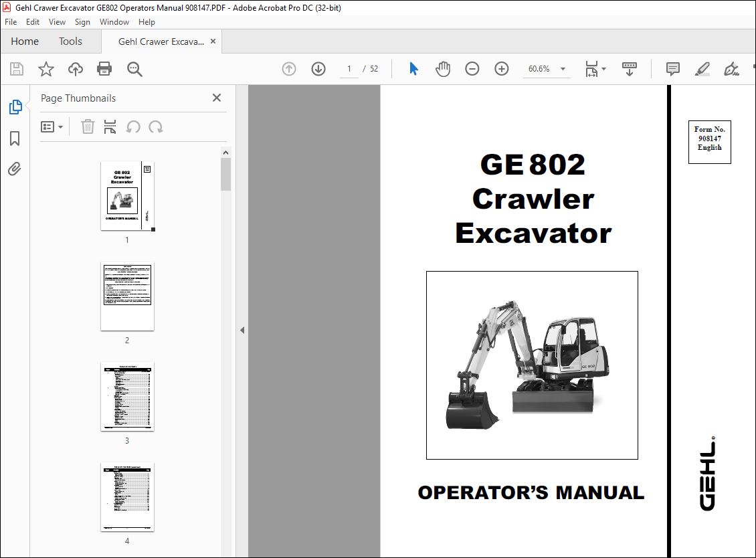Go to next page arrow
Viewport: 756px width, 558px height.
pyautogui.click(x=318, y=69)
